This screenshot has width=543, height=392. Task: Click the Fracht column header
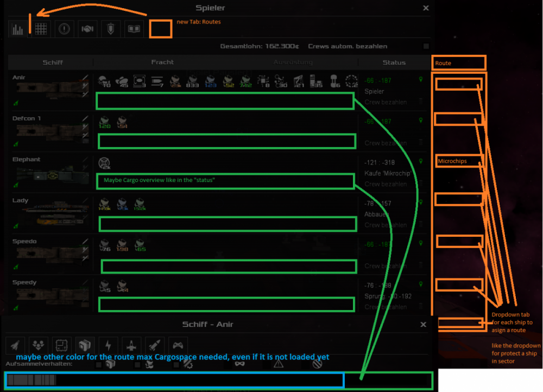162,62
